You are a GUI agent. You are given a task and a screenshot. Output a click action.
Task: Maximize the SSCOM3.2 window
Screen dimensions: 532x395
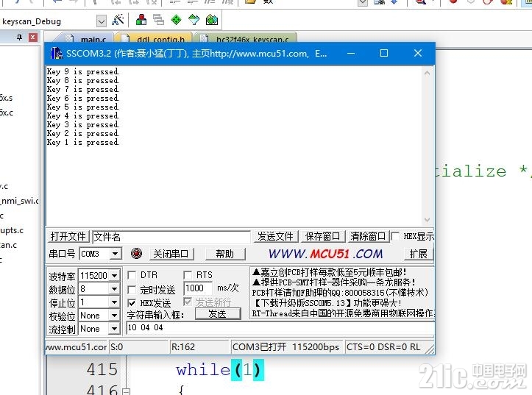pos(384,53)
